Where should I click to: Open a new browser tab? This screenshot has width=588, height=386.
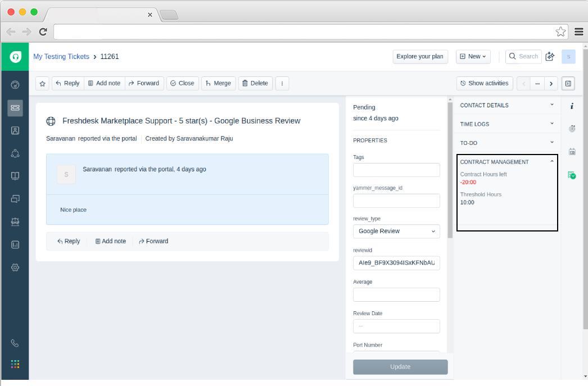[x=169, y=15]
